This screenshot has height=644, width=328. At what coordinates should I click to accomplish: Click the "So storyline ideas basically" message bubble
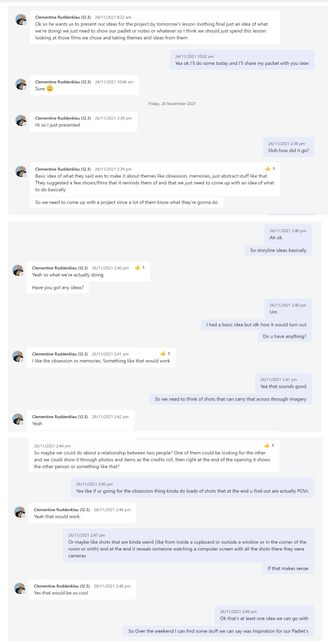point(278,250)
